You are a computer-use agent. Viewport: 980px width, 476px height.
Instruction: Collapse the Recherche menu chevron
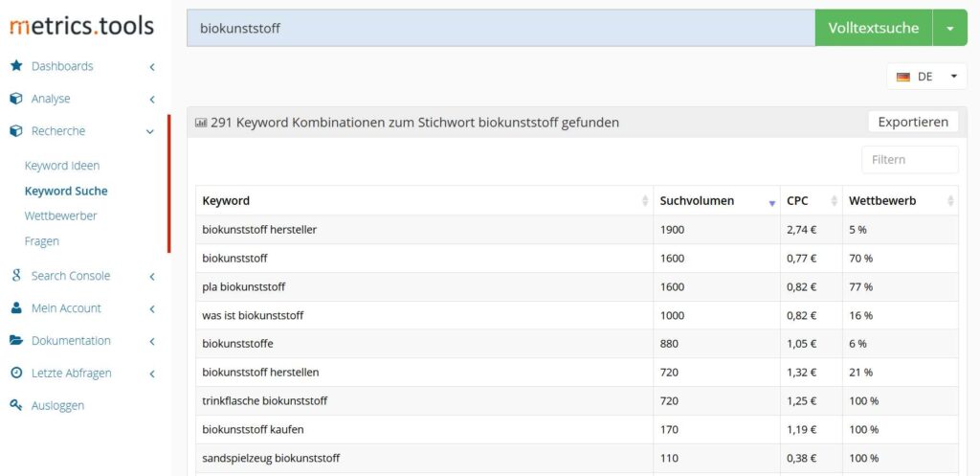[150, 131]
